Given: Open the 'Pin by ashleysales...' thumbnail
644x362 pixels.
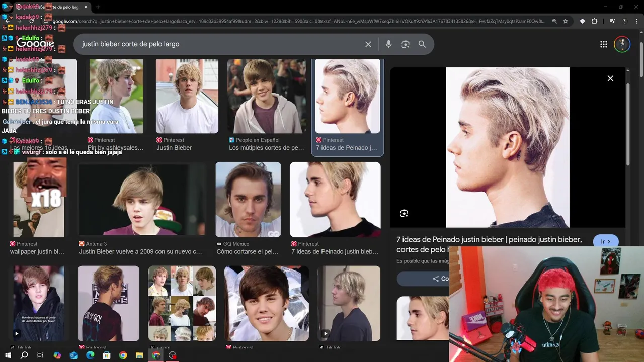Looking at the screenshot, I should click(116, 96).
